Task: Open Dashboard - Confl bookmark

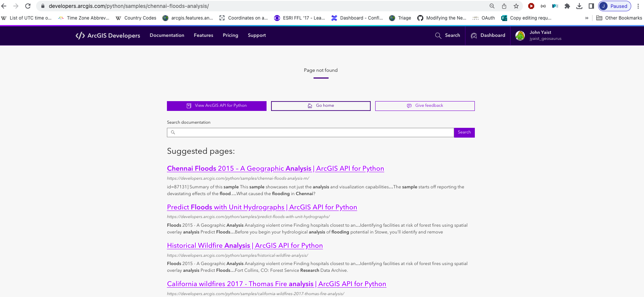Action: 357,18
